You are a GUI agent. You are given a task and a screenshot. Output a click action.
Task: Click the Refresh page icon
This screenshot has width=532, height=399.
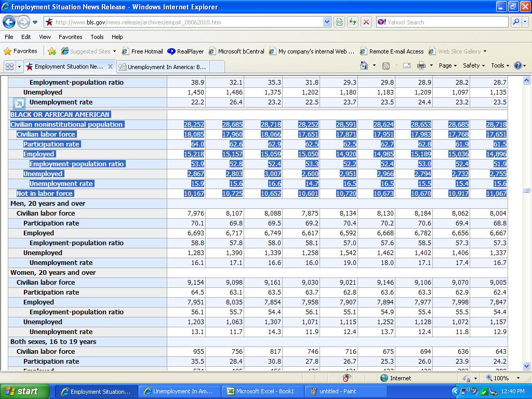coord(353,22)
